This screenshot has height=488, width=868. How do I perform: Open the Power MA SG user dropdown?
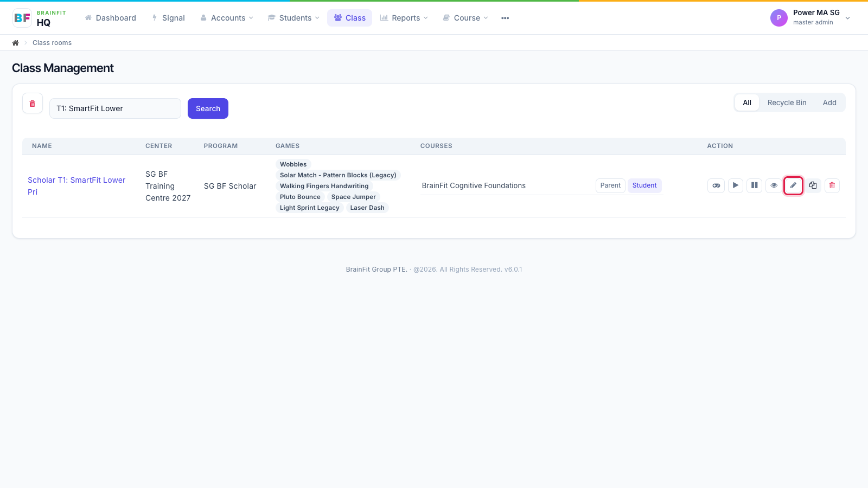pyautogui.click(x=810, y=18)
